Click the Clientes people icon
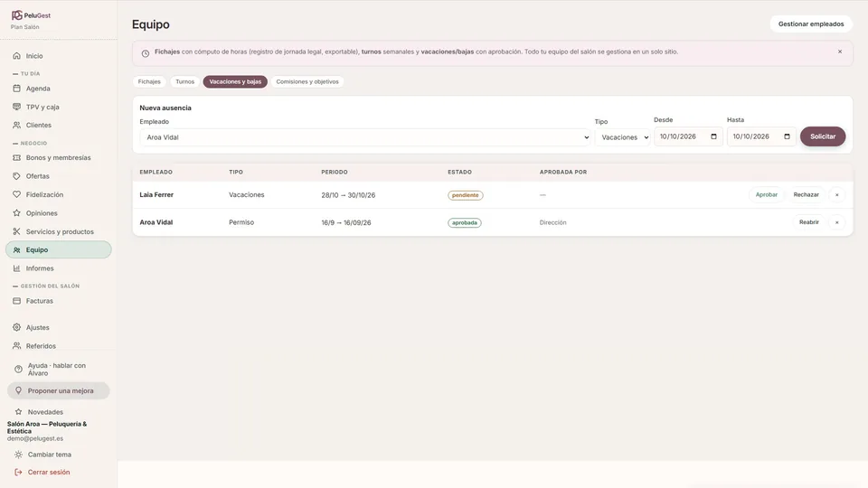This screenshot has height=488, width=868. coord(16,125)
